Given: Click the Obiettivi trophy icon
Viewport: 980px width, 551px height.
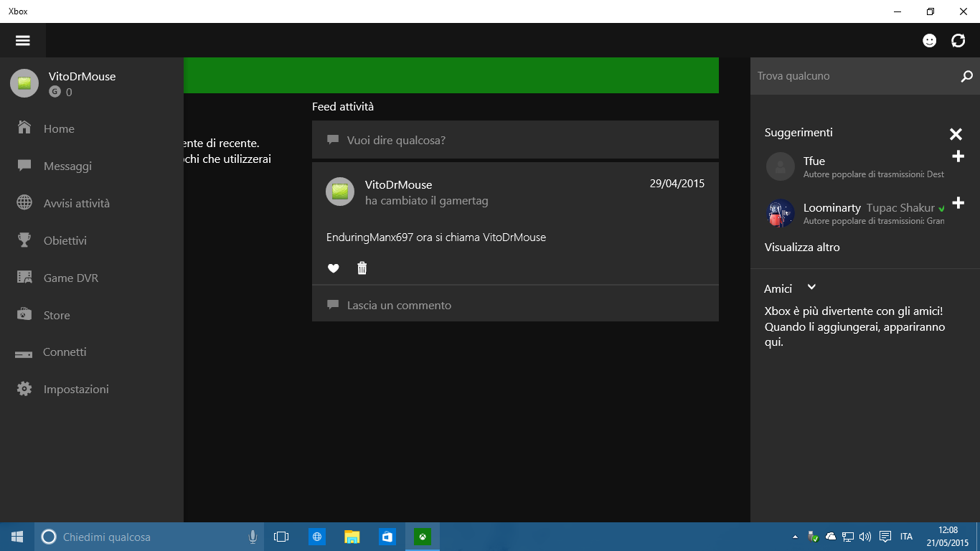Looking at the screenshot, I should [x=24, y=240].
